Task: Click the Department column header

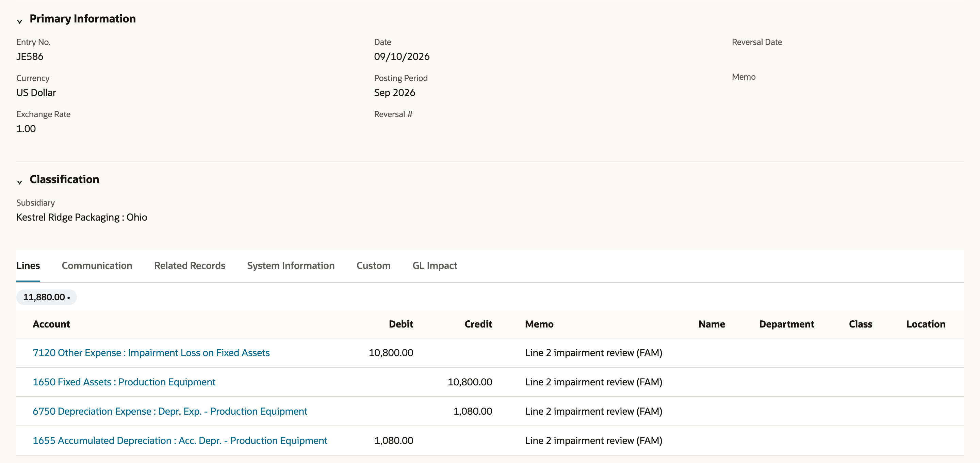Action: 786,324
